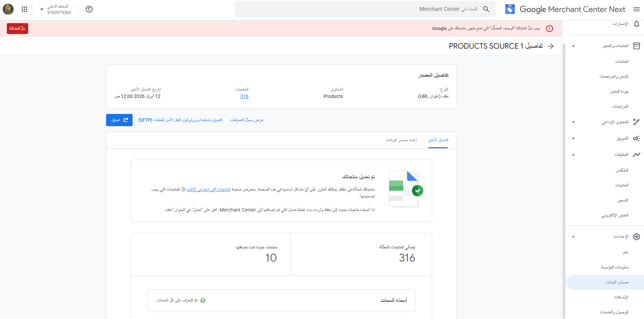This screenshot has width=644, height=319.
Task: Open store quality page
Action: [619, 91]
